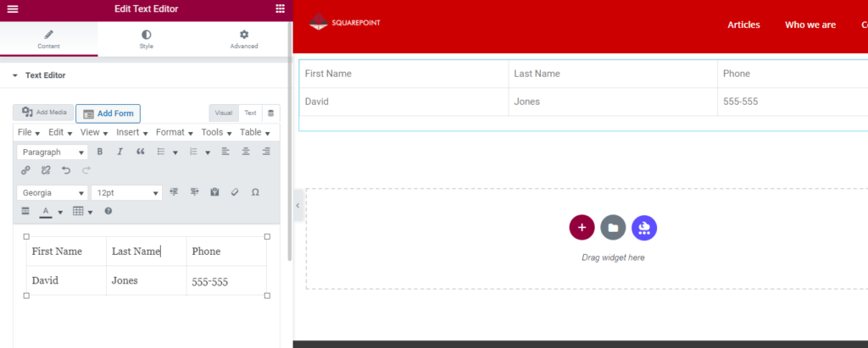
Task: Open the text color picker arrow
Action: (x=60, y=212)
